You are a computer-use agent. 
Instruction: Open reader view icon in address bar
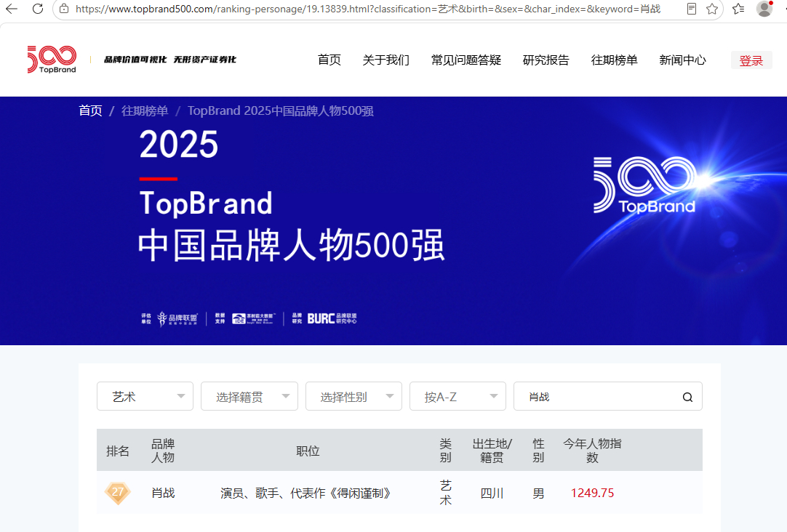[692, 9]
